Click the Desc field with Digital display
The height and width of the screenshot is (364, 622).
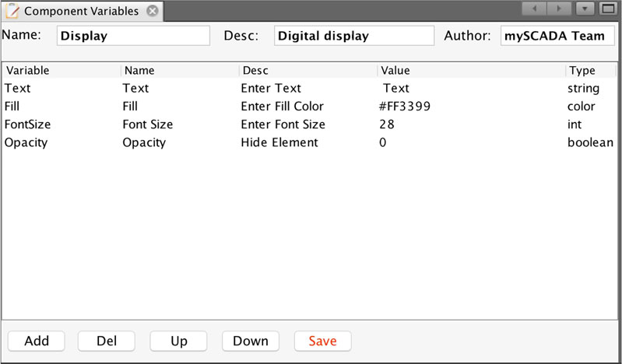pyautogui.click(x=354, y=36)
